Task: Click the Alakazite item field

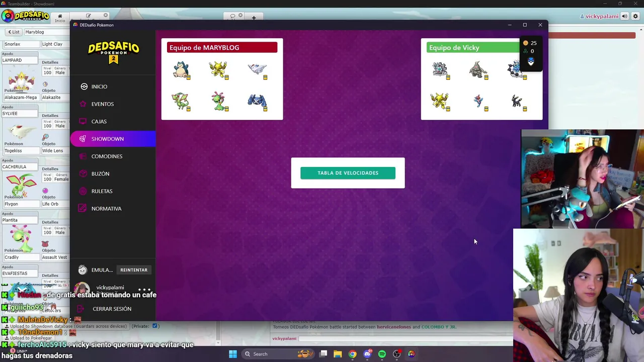Action: point(55,97)
